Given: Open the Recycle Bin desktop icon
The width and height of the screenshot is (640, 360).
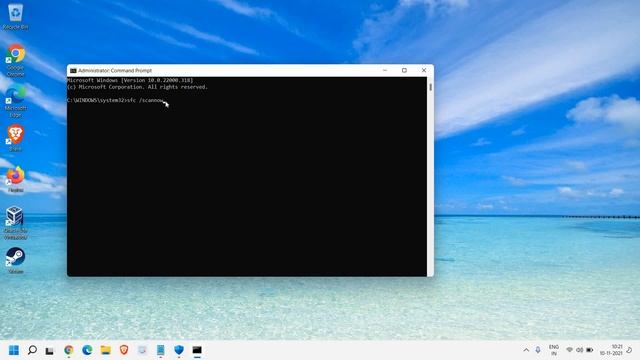Looking at the screenshot, I should pos(16,16).
